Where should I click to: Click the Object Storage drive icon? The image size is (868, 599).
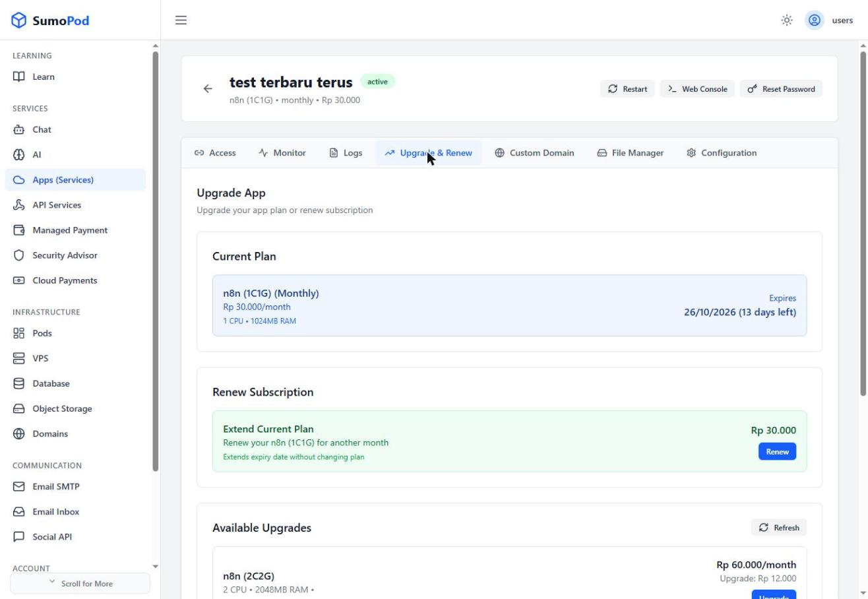tap(18, 408)
